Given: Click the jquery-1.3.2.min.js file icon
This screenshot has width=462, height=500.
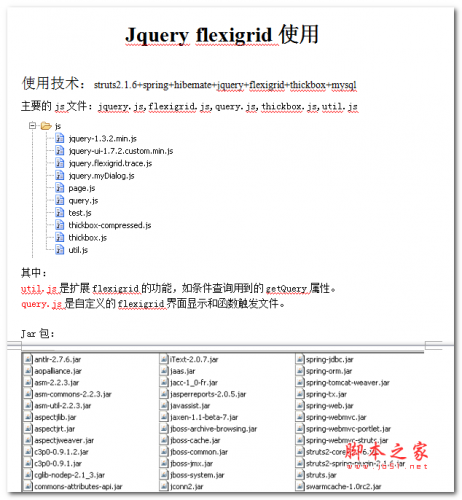Looking at the screenshot, I should pos(60,138).
